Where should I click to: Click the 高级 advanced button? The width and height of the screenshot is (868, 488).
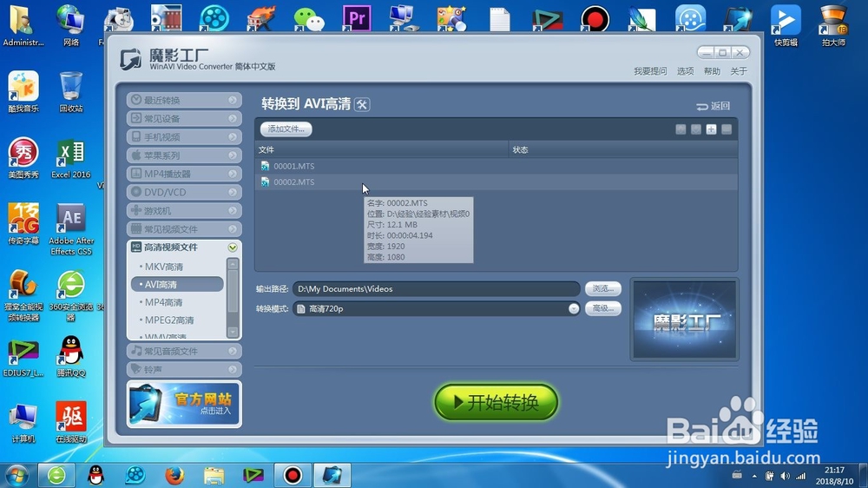click(603, 308)
